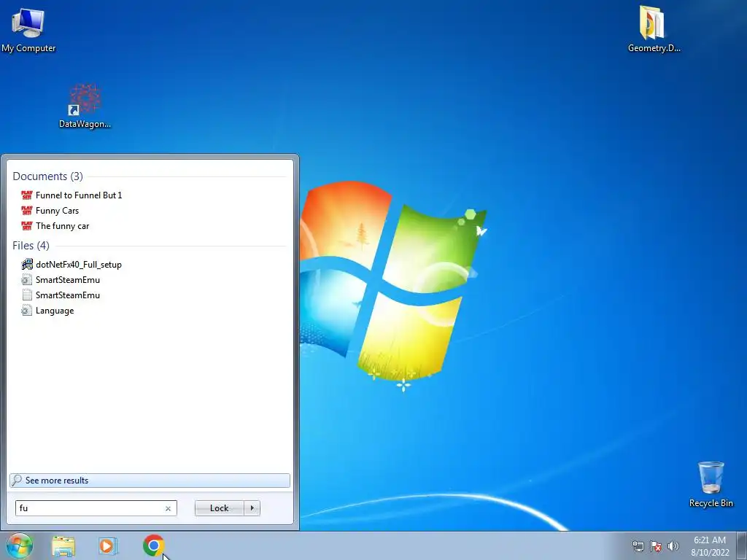747x560 pixels.
Task: Open the Funny Cars document
Action: [57, 211]
